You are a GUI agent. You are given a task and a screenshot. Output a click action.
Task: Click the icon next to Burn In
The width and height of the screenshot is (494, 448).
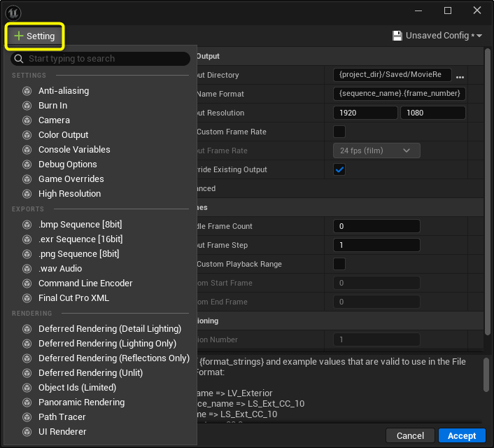(x=27, y=106)
